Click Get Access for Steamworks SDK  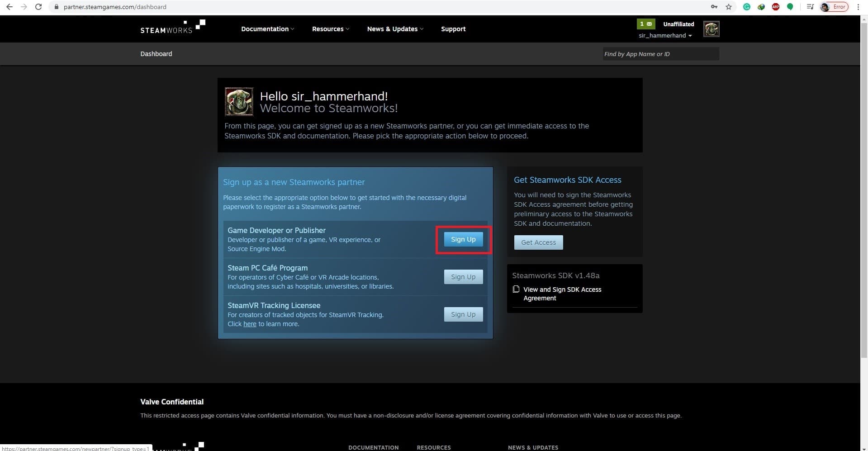(x=538, y=242)
